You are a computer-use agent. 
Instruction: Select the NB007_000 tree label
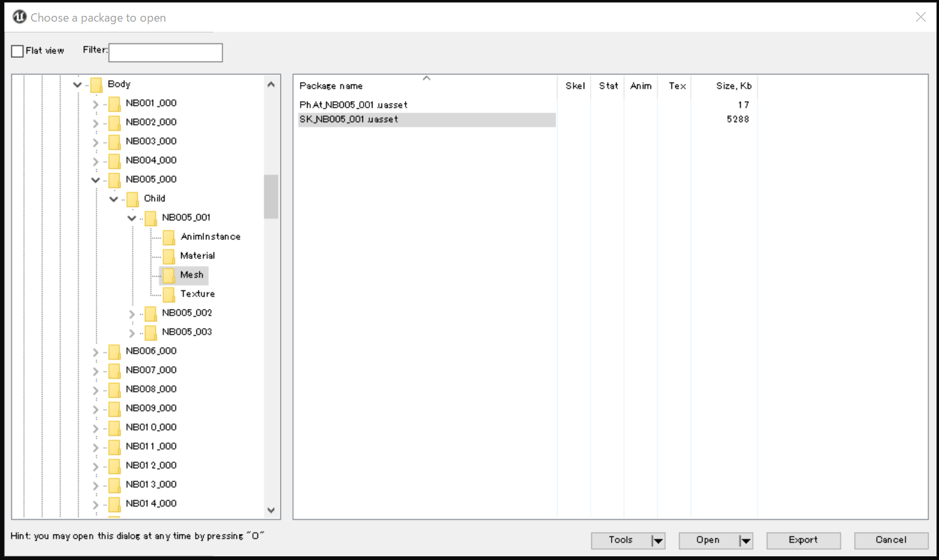pos(151,370)
